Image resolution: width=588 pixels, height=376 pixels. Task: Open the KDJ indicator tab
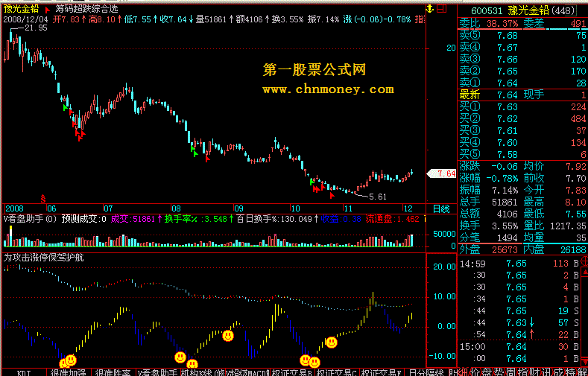click(x=24, y=372)
